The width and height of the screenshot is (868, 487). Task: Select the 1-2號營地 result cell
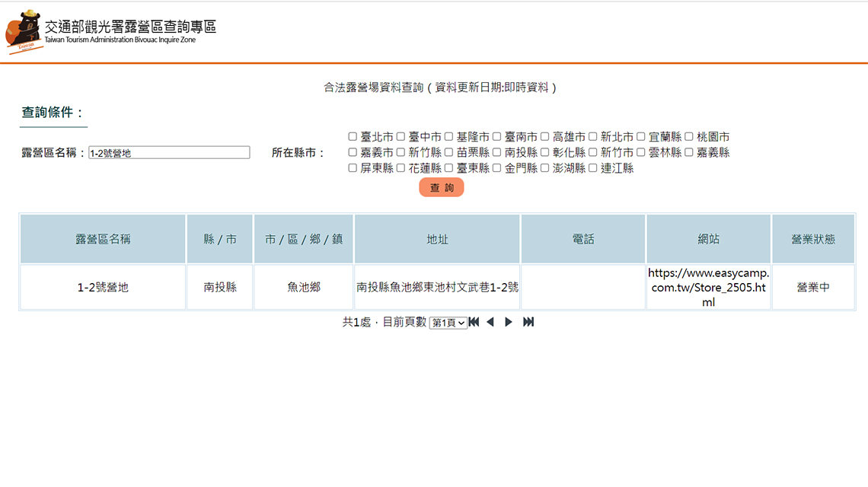[103, 288]
